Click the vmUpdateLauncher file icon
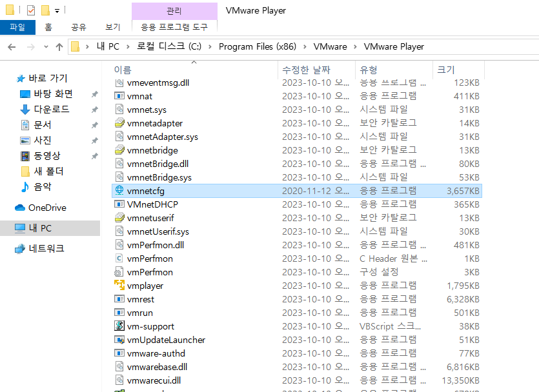 pos(119,340)
